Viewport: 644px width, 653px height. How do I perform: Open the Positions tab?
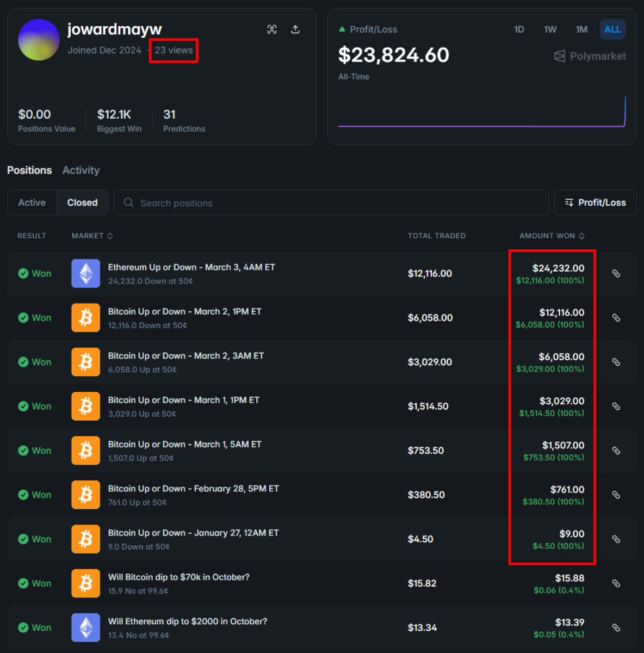[x=29, y=170]
